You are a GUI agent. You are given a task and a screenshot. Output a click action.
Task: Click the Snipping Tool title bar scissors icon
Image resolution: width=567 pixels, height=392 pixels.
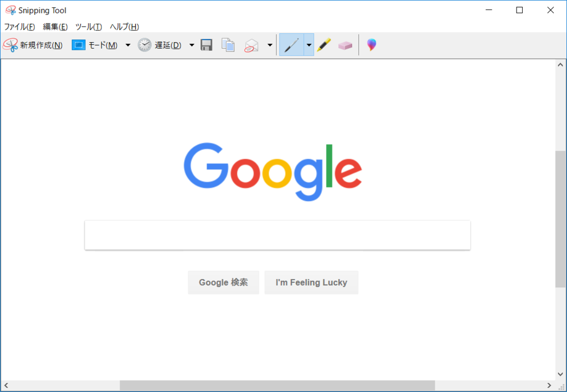(x=11, y=11)
